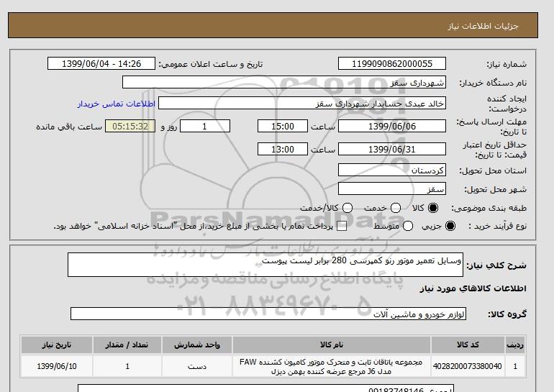554x392 pixels.
Task: Click the واحد شمارش column header
Action: tap(197, 345)
